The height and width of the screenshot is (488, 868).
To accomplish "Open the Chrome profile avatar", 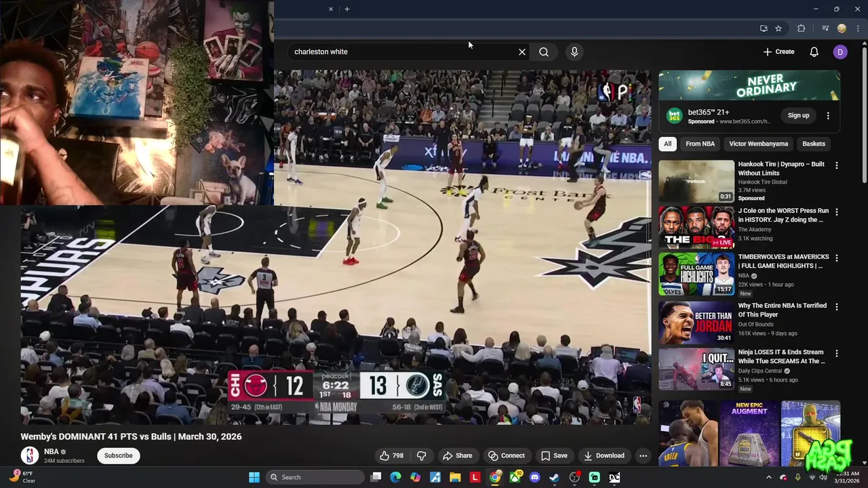I will (x=842, y=28).
